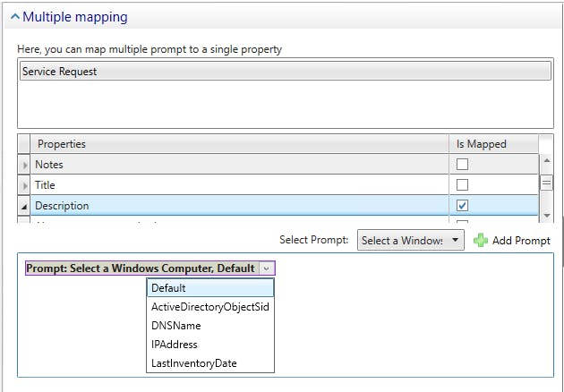Click the Service Request field
The height and width of the screenshot is (392, 564).
tap(285, 72)
